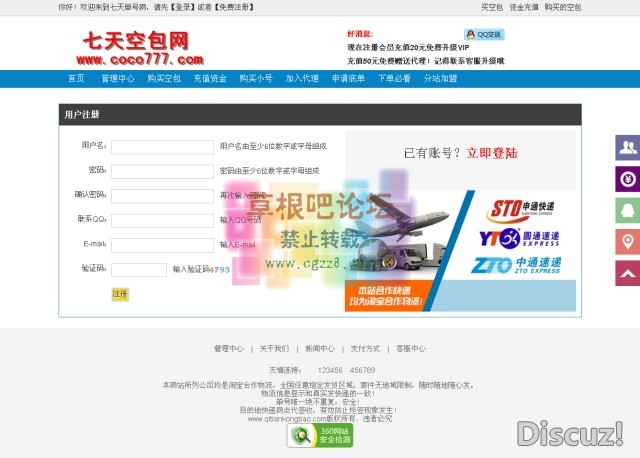
Task: Open 购买小号 navigation item
Action: point(256,78)
